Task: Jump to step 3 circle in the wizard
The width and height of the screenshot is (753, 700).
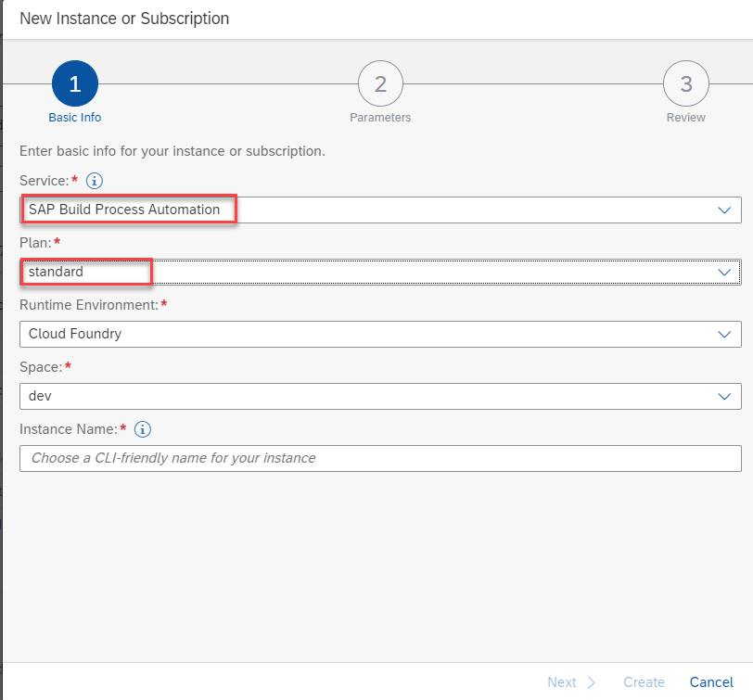Action: tap(685, 84)
